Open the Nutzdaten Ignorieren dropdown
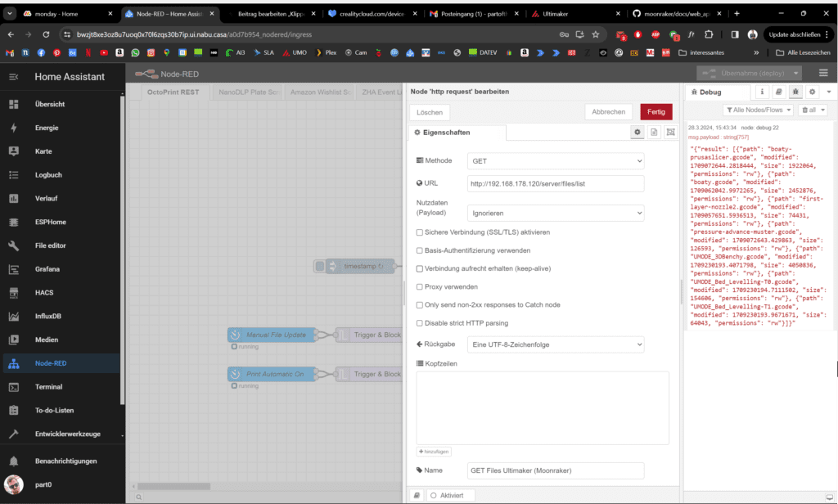The width and height of the screenshot is (838, 504). 556,213
